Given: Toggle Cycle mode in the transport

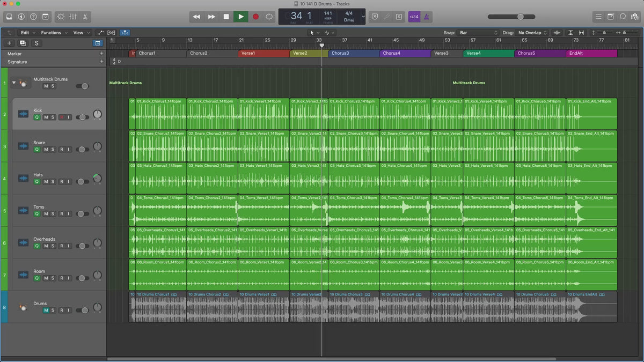Looking at the screenshot, I should tap(269, 17).
